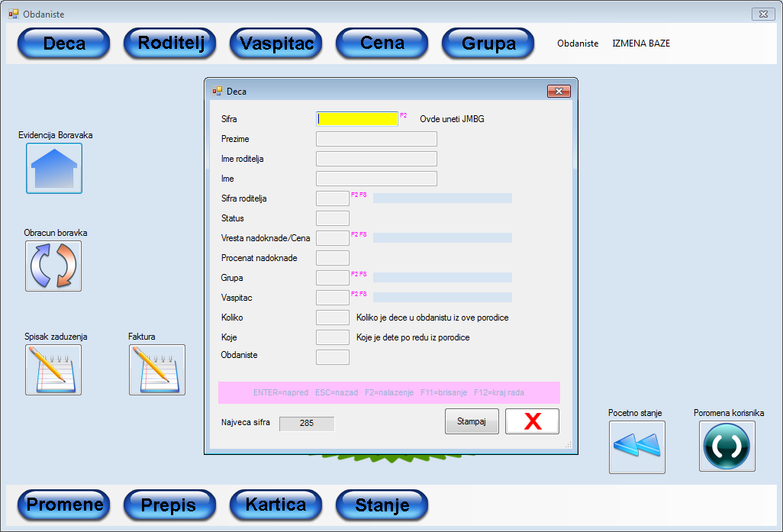Focus the yellow Sifra input field
This screenshot has height=532, width=783.
pyautogui.click(x=357, y=119)
